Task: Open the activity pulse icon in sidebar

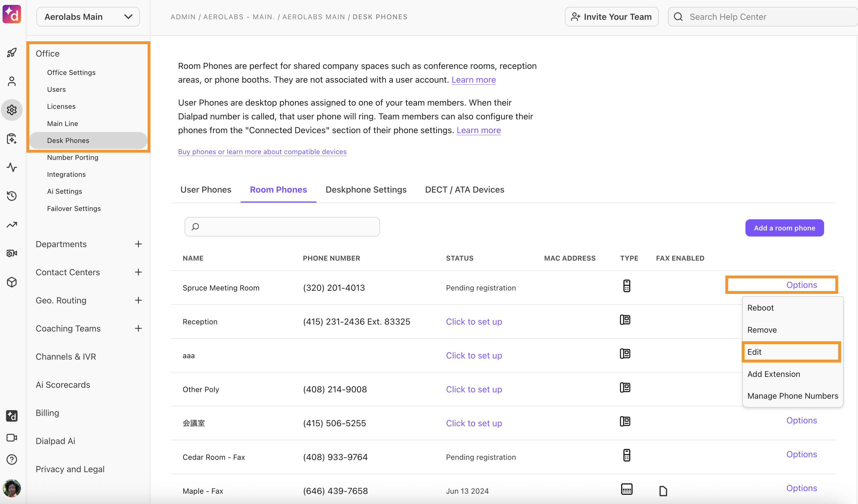Action: pos(12,167)
